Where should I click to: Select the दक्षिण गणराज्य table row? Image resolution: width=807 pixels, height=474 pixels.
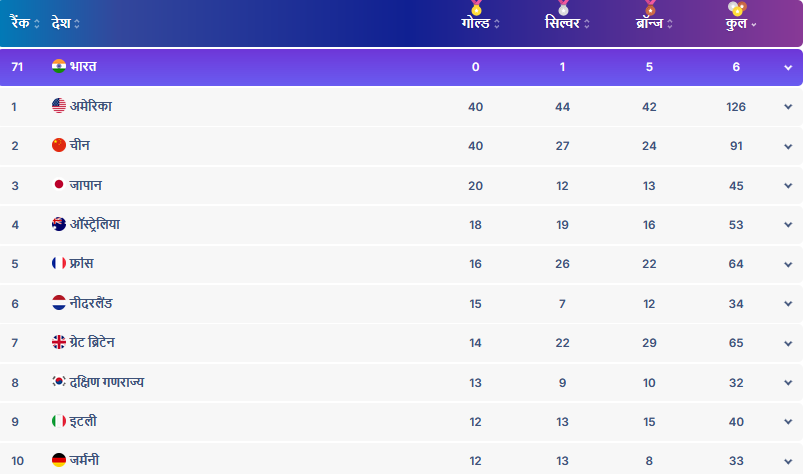coord(401,382)
